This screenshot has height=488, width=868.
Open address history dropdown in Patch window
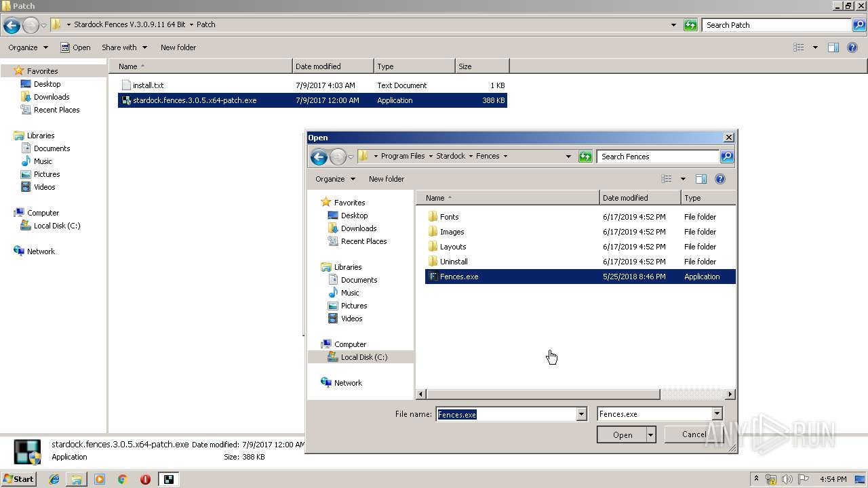pyautogui.click(x=673, y=25)
